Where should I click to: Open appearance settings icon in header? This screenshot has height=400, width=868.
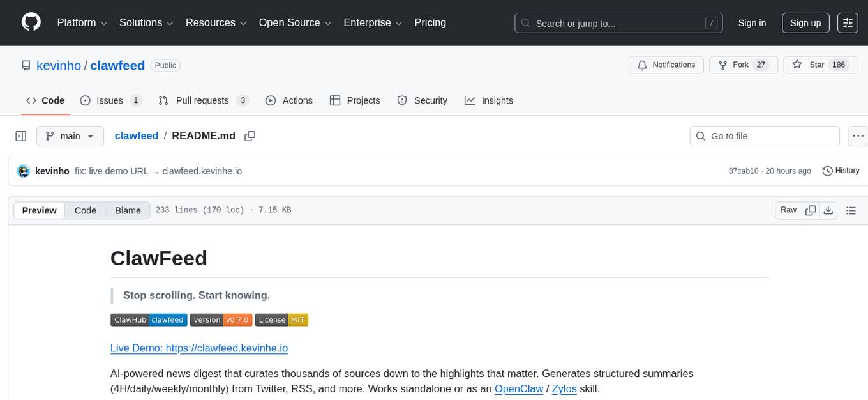tap(848, 23)
